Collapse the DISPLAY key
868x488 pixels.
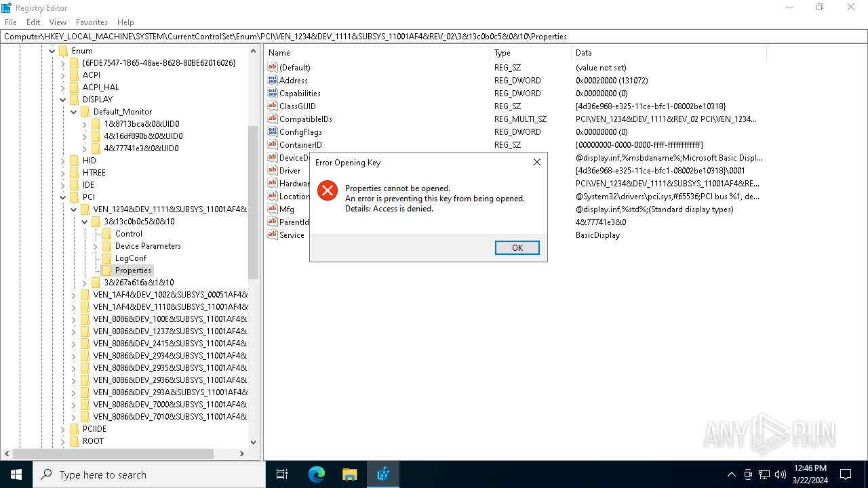point(62,100)
